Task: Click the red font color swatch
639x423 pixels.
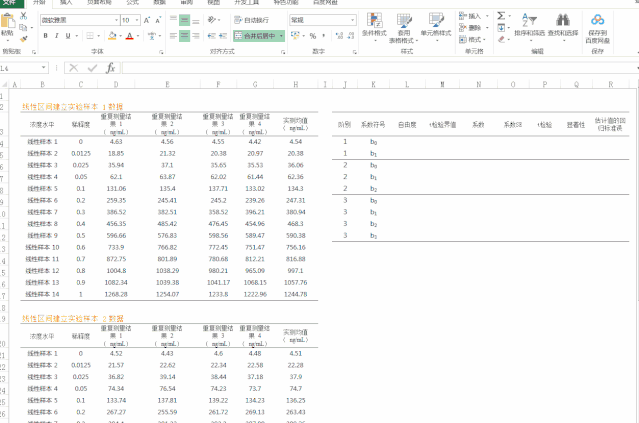Action: click(129, 37)
